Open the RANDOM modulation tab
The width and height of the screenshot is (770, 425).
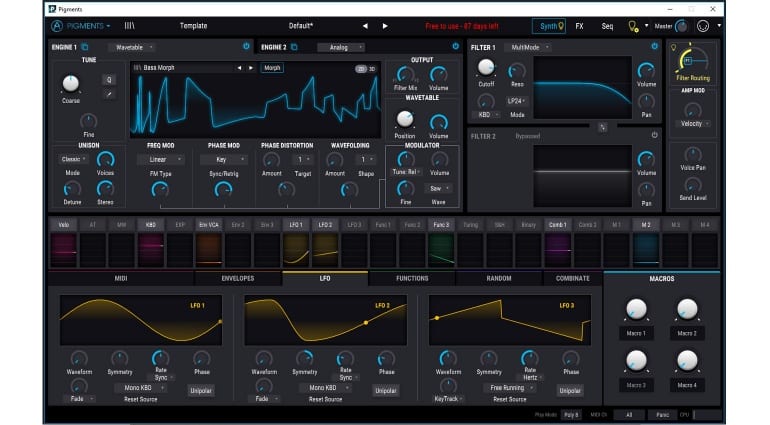[x=499, y=278]
